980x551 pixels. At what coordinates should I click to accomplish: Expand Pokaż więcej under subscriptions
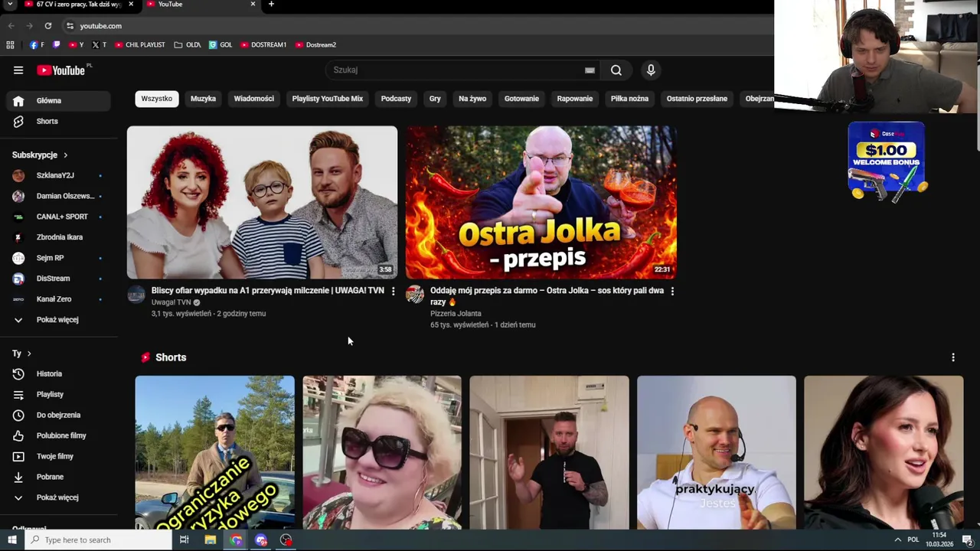58,320
